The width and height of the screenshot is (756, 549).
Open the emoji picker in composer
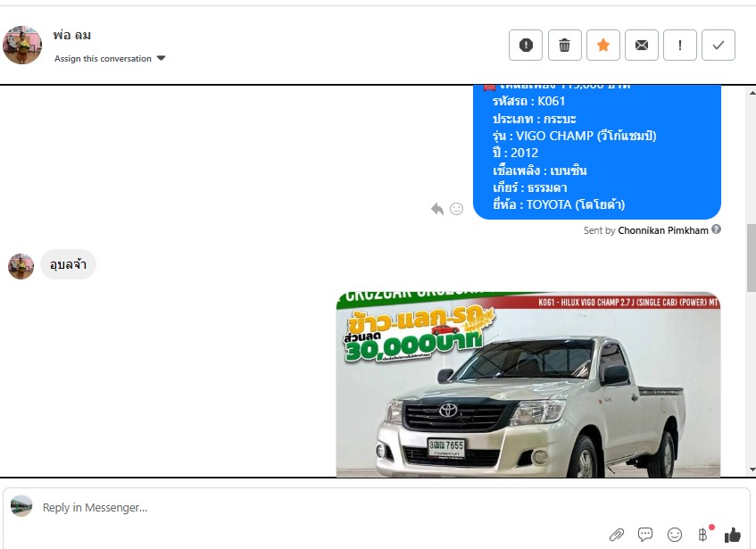click(675, 534)
